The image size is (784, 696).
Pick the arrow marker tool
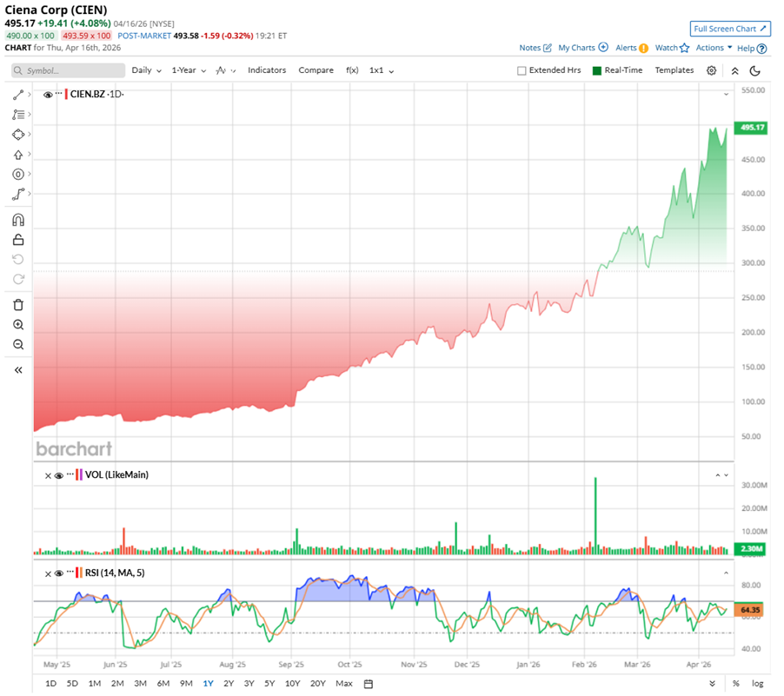pyautogui.click(x=18, y=155)
